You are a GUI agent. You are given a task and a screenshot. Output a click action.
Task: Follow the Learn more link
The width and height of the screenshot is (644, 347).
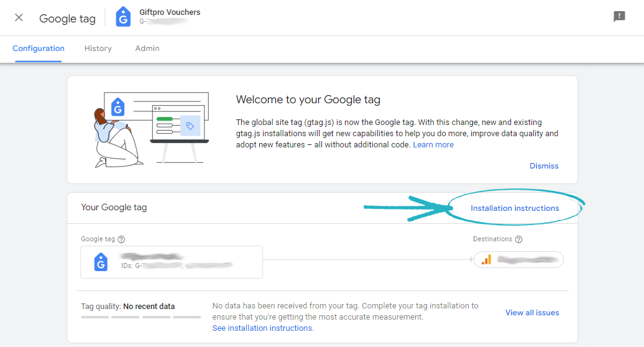coord(433,145)
